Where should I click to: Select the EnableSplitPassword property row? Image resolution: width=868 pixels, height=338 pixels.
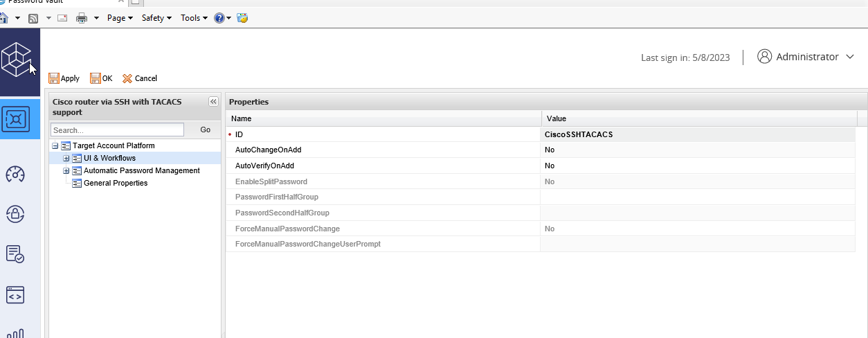(x=541, y=181)
